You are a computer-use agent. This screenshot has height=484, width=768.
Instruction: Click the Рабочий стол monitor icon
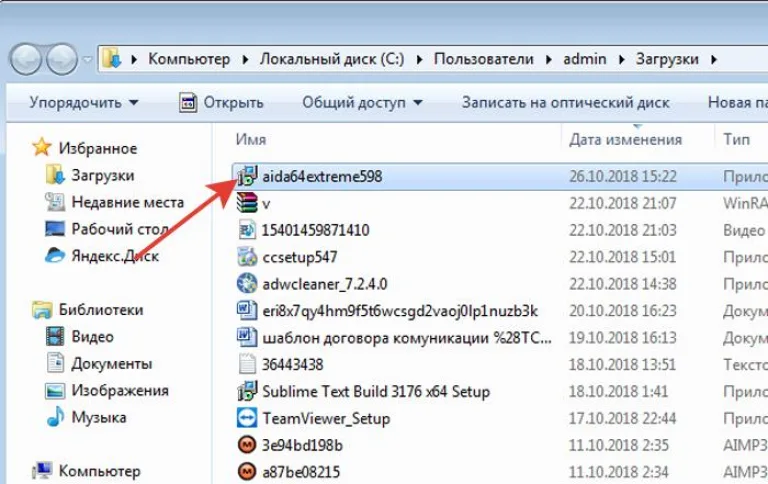point(55,229)
